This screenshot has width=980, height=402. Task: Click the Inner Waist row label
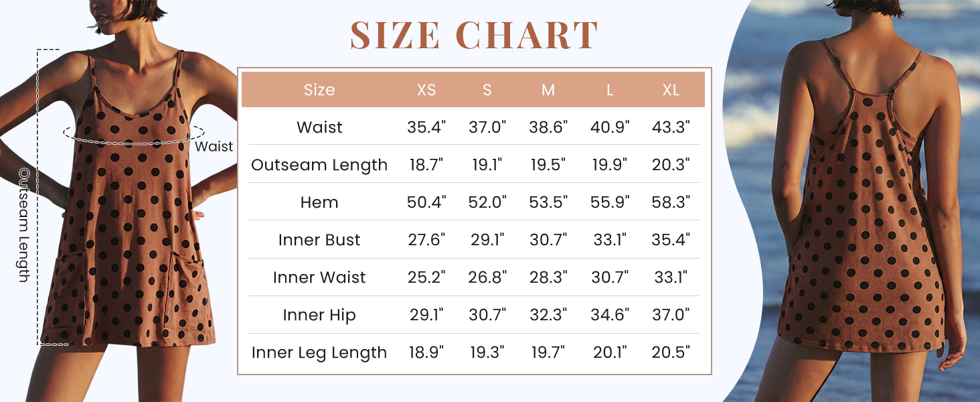pyautogui.click(x=319, y=277)
